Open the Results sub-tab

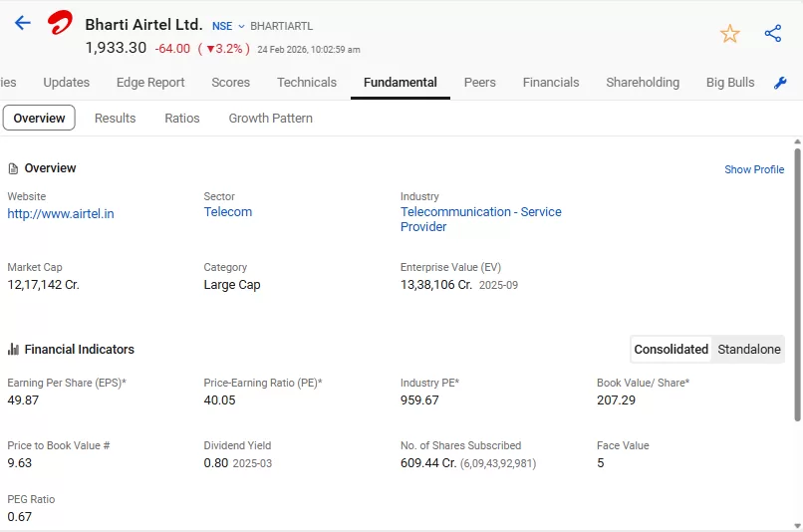[x=115, y=119]
